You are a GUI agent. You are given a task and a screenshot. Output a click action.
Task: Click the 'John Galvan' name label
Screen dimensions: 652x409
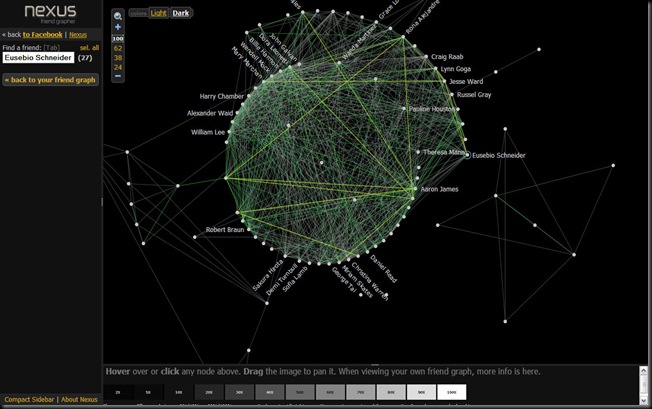pos(283,47)
